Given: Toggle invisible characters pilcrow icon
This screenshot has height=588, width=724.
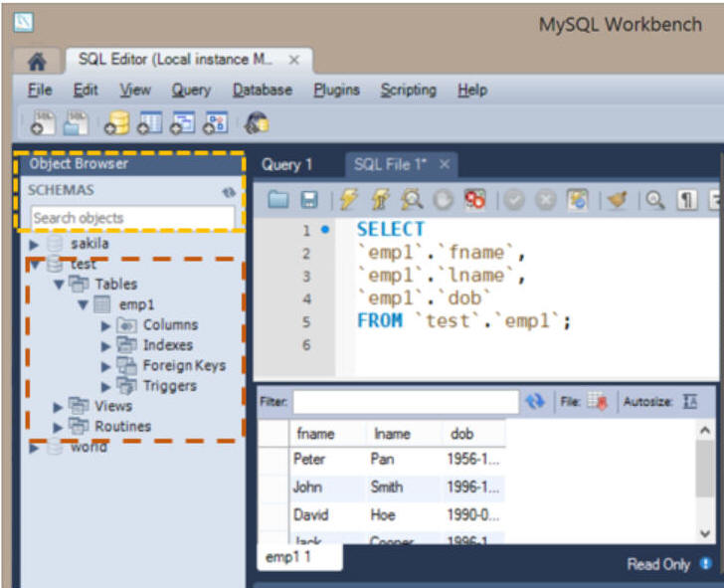Looking at the screenshot, I should click(686, 200).
